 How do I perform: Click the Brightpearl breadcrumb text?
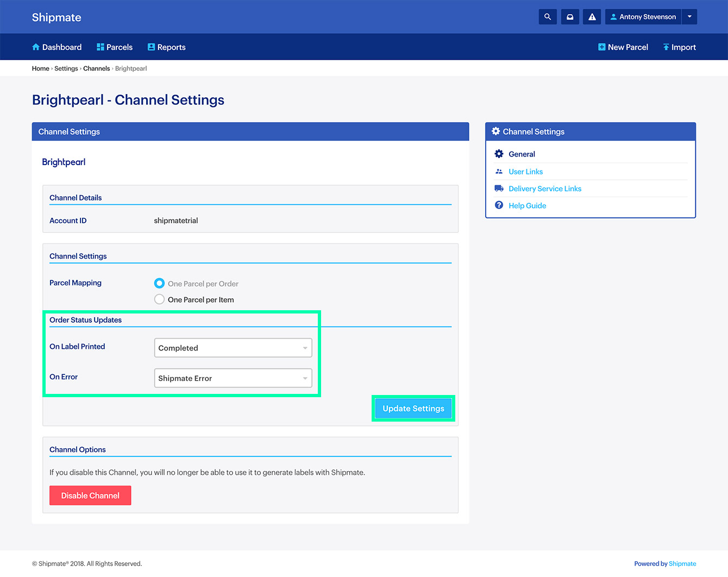click(131, 68)
